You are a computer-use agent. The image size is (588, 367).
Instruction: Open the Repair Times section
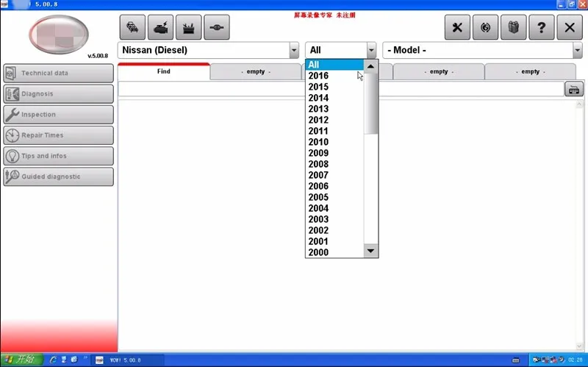point(59,135)
